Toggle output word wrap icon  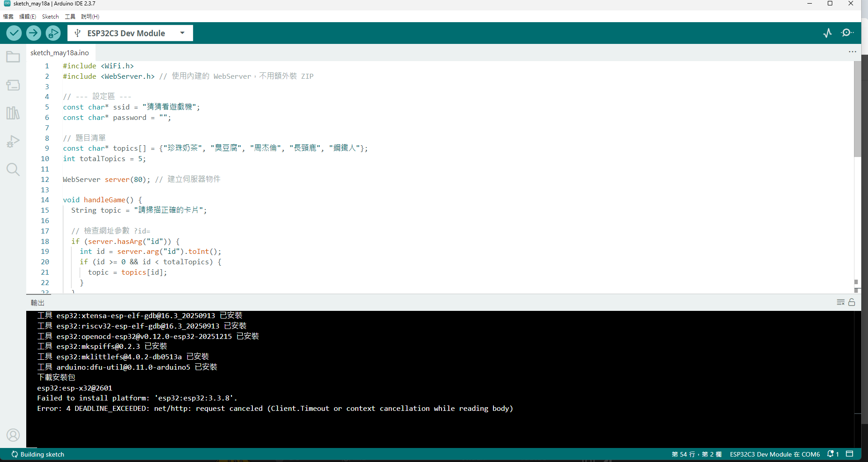[841, 302]
